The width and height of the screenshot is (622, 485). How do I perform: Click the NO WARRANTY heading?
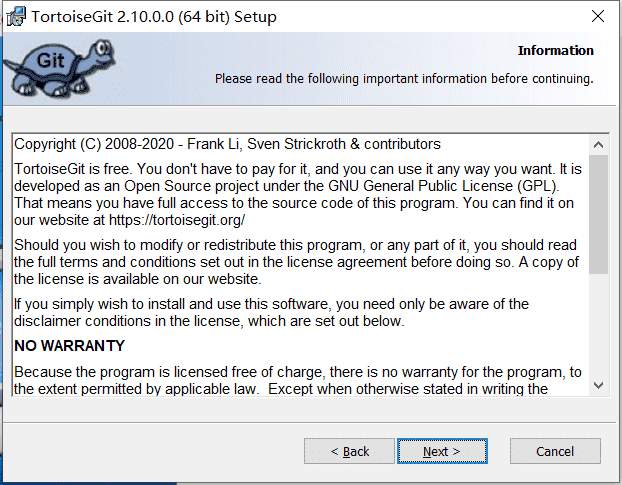click(x=69, y=346)
